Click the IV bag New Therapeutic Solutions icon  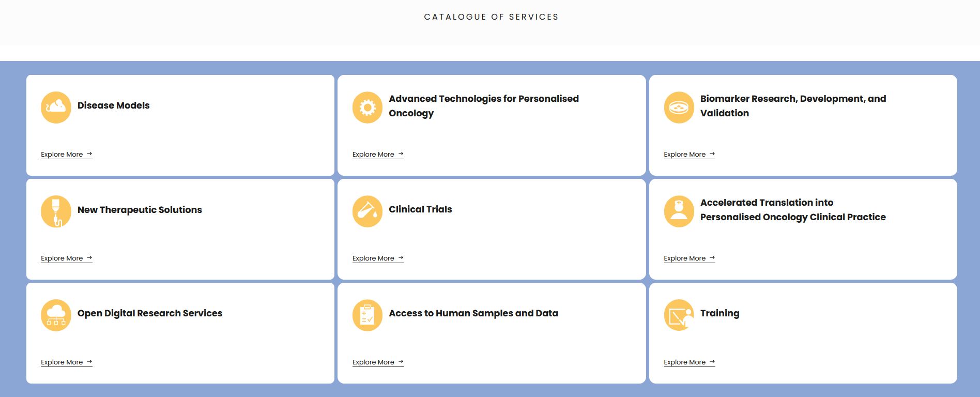point(56,211)
